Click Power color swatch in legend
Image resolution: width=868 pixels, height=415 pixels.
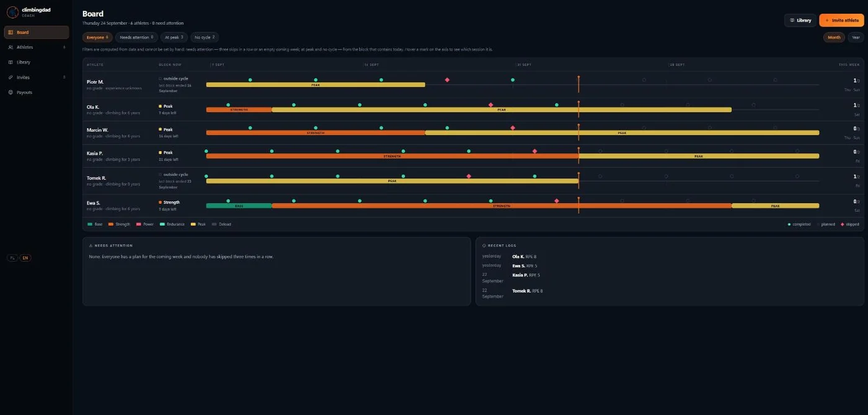click(x=139, y=224)
